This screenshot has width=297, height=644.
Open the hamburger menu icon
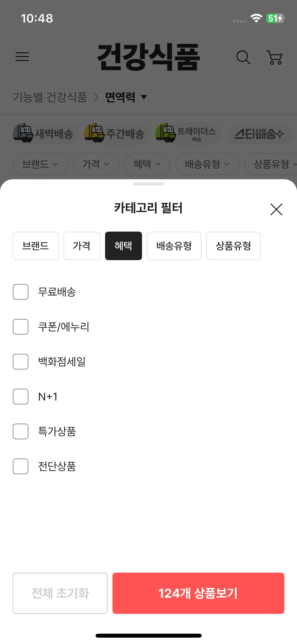click(x=22, y=57)
